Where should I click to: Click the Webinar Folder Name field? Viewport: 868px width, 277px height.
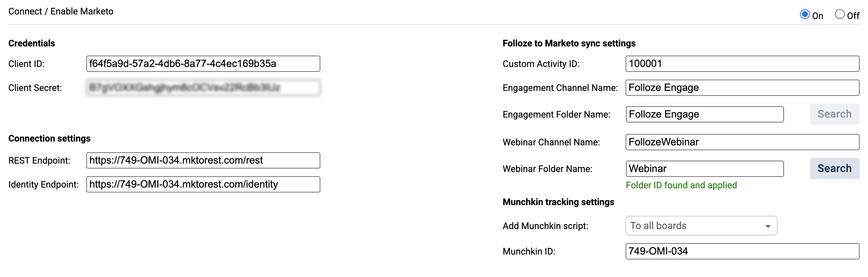click(x=704, y=169)
